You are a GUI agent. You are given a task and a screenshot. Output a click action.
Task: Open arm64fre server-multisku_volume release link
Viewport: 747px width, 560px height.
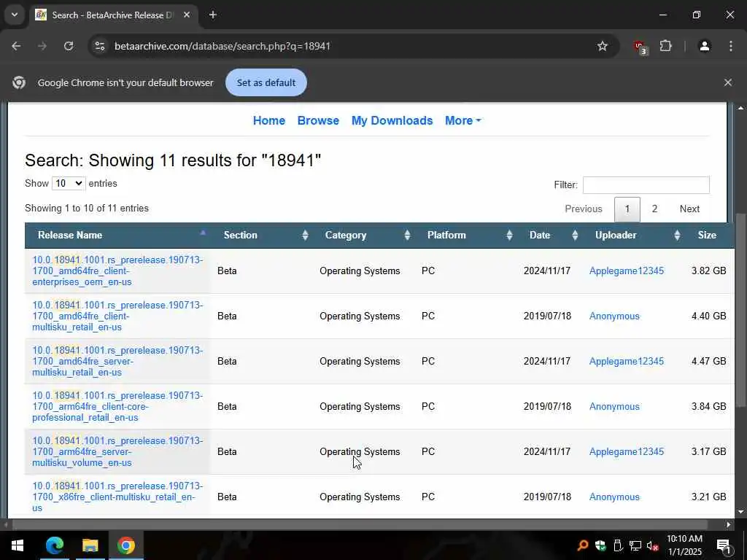pyautogui.click(x=117, y=452)
